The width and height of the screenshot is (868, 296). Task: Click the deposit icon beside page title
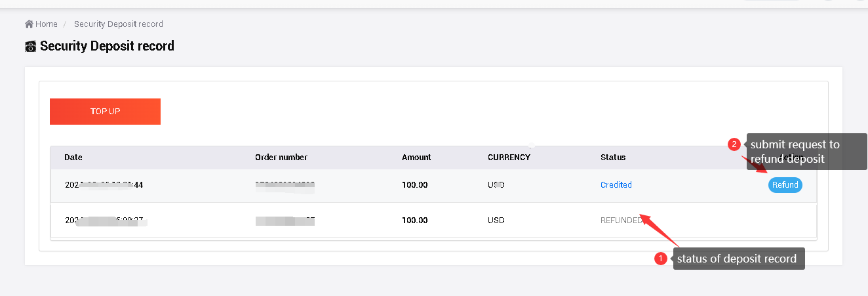pos(30,47)
